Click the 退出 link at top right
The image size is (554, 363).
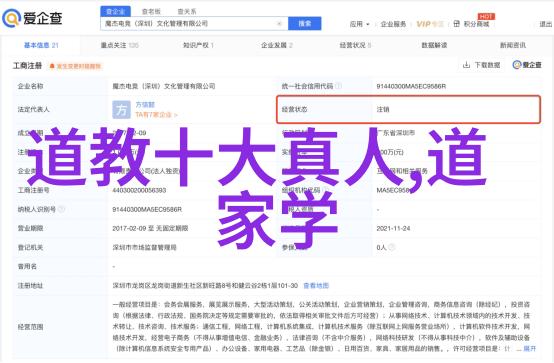click(x=546, y=24)
